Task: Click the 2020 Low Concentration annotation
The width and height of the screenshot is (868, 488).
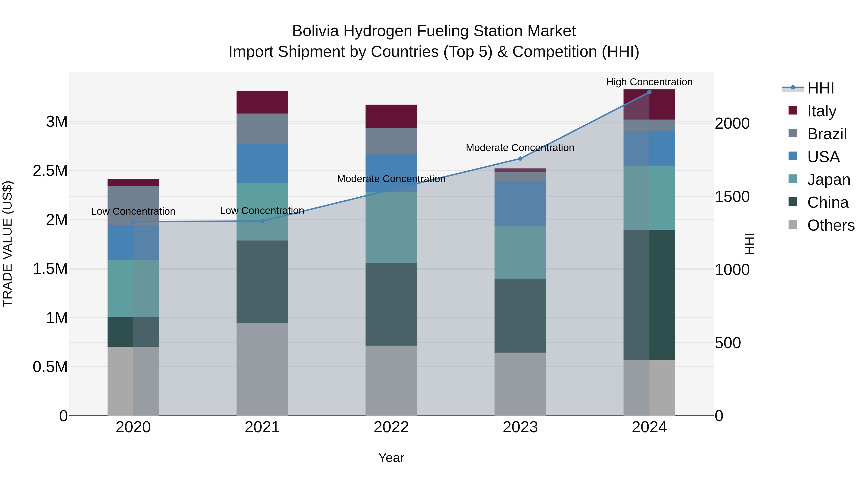Action: point(133,211)
